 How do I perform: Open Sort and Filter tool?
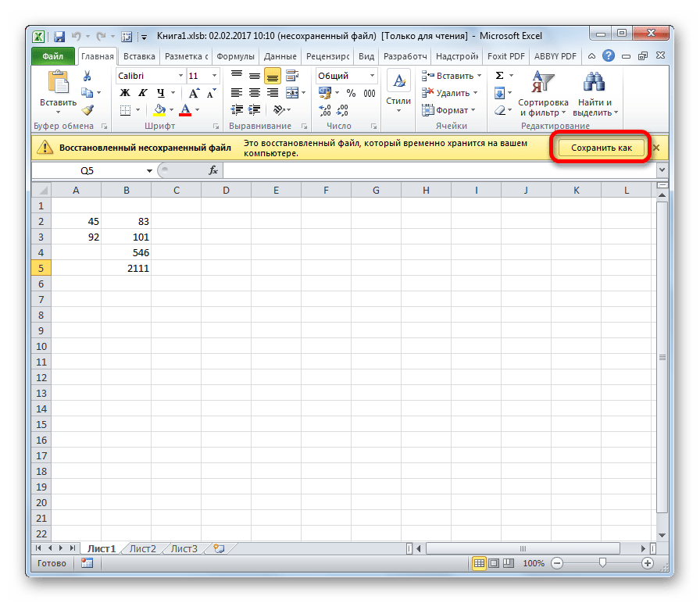542,94
